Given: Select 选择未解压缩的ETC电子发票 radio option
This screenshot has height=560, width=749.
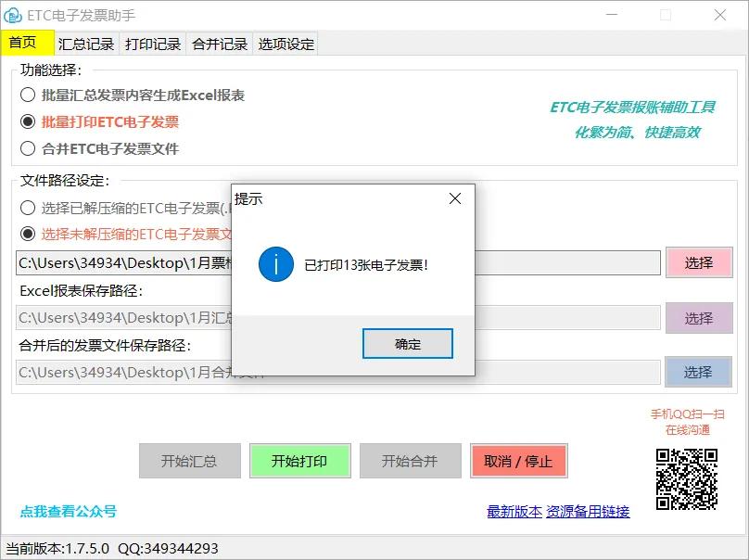Looking at the screenshot, I should 126,235.
